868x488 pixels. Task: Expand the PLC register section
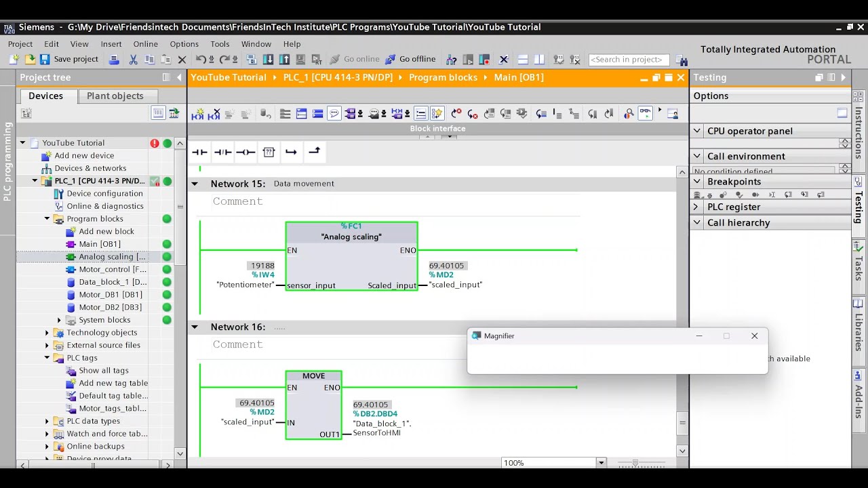tap(696, 207)
